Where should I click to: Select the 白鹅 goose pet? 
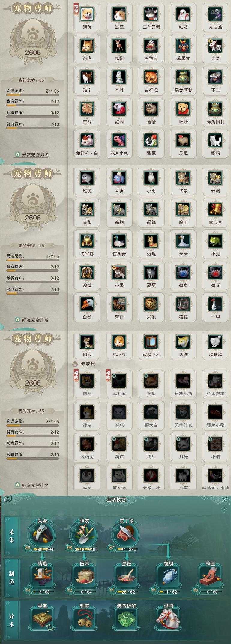87,304
